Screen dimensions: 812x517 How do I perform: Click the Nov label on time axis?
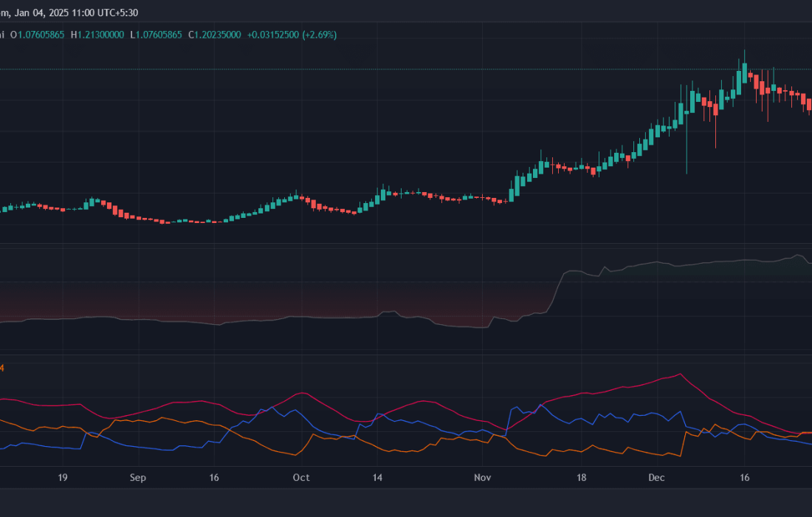pyautogui.click(x=482, y=478)
